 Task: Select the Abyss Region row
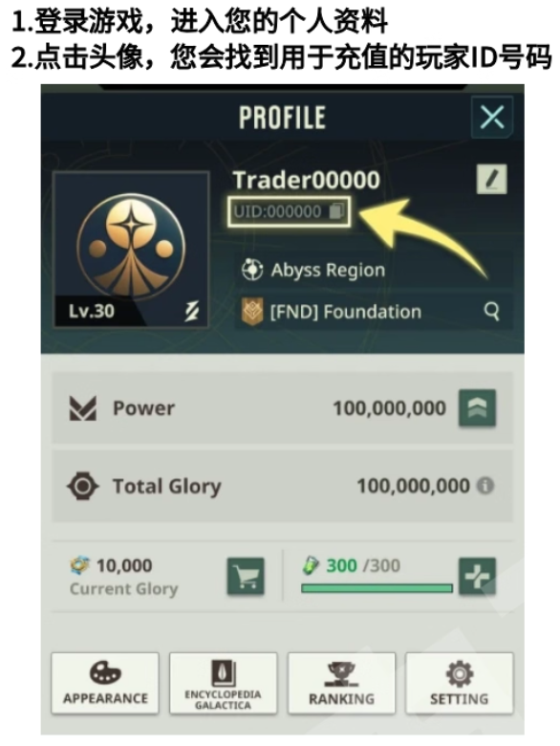[374, 270]
